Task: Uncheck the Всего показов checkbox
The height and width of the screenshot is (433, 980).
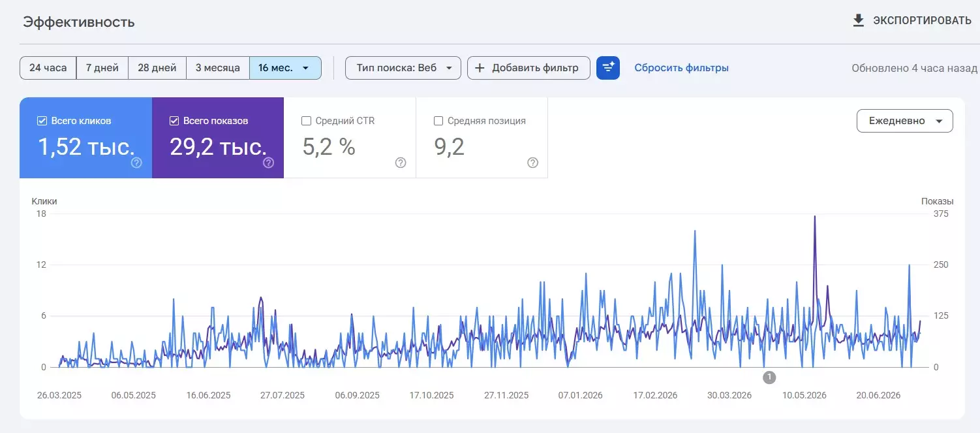Action: 174,121
